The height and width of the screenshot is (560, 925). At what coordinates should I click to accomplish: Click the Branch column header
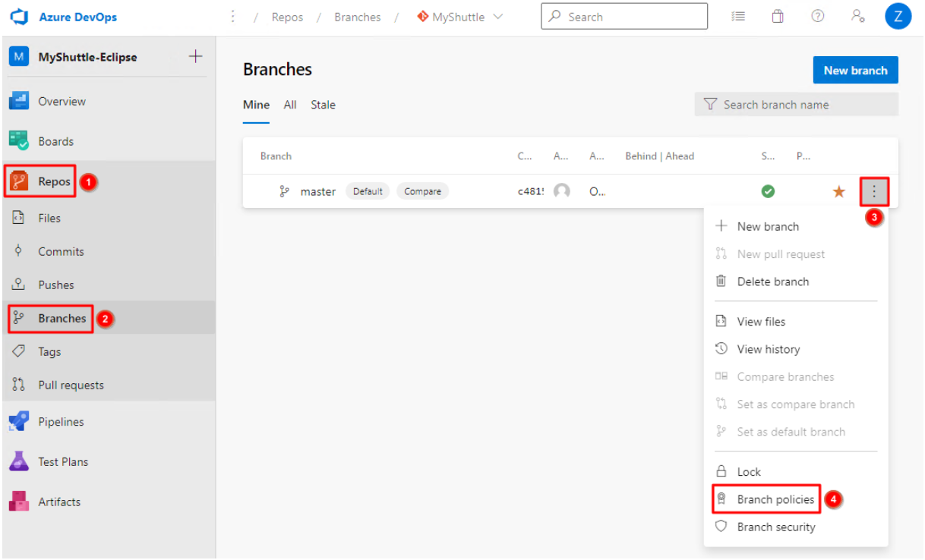[x=276, y=156]
